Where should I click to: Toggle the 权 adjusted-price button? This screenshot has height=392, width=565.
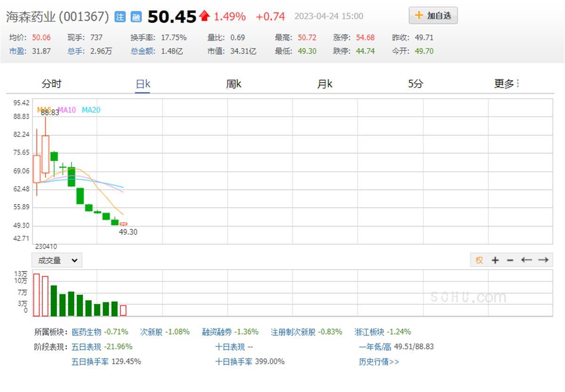tap(479, 260)
